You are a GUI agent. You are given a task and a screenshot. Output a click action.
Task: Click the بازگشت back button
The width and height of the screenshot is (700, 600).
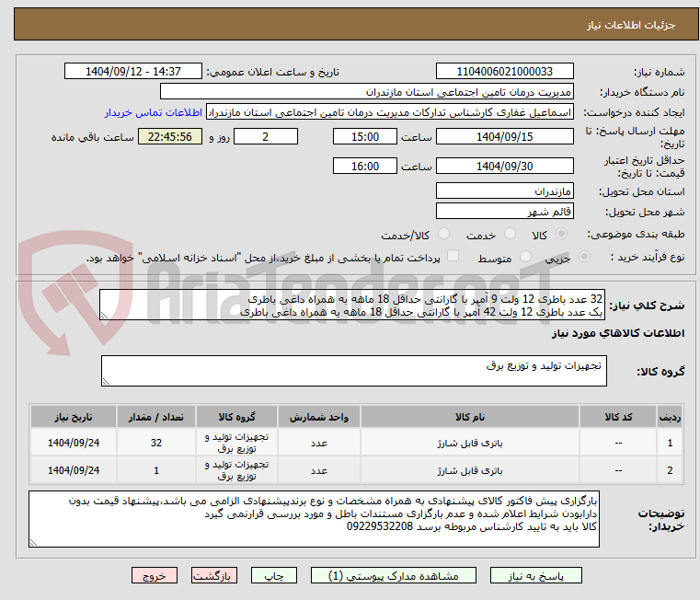(213, 575)
